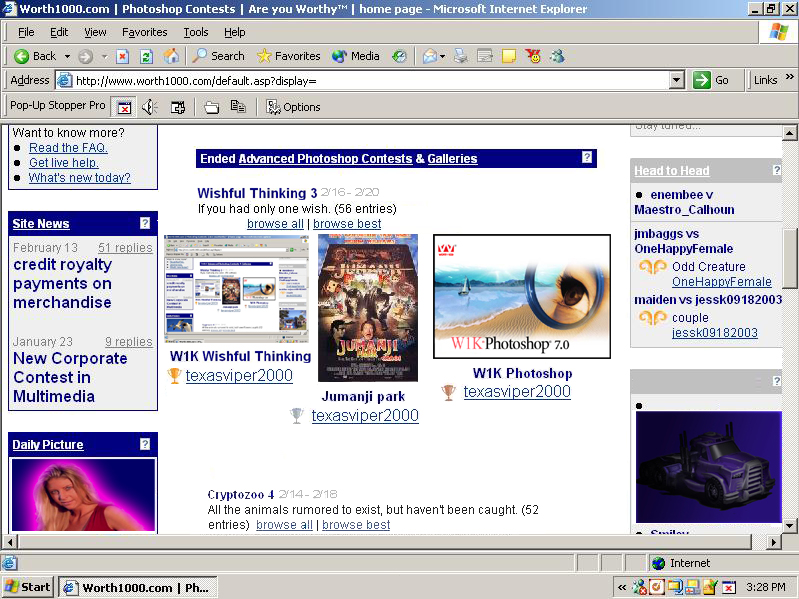Screen dimensions: 799x599
Task: Click browse all under Wishful Thinking 3
Action: tap(275, 224)
